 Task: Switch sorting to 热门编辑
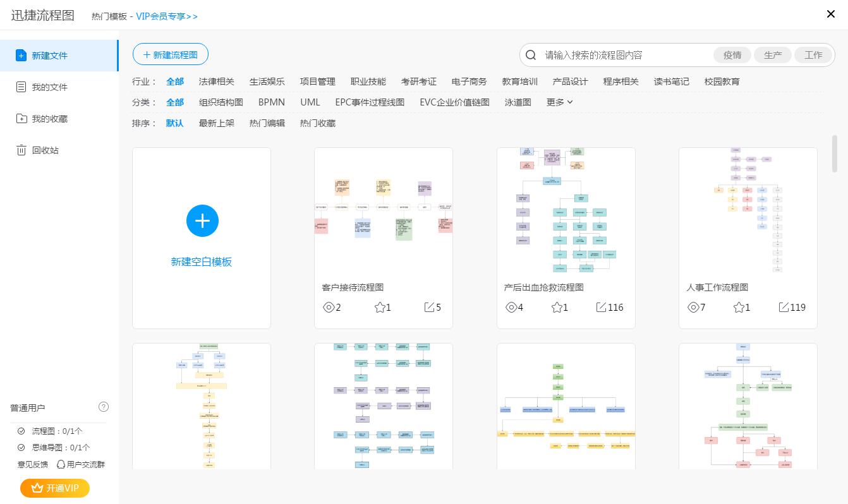coord(267,123)
